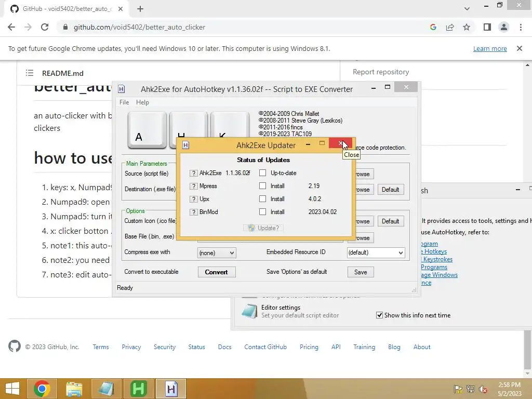Viewport: 532px width, 399px height.
Task: Click Learn more link in notification bar
Action: (490, 48)
